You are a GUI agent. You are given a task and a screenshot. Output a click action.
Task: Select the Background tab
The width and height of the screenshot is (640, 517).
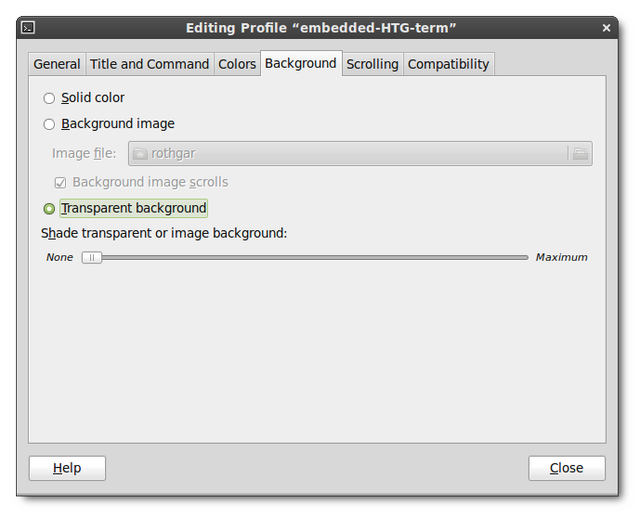(x=300, y=63)
